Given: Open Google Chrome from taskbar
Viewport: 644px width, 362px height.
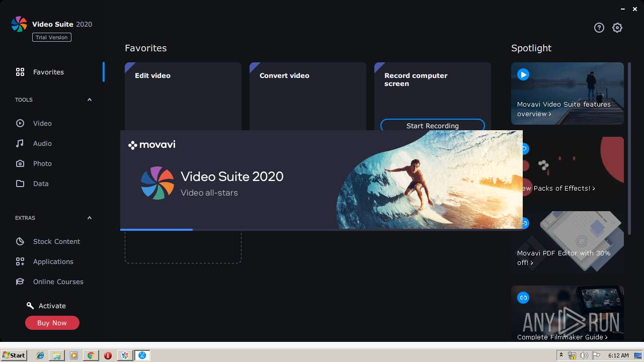Looking at the screenshot, I should point(91,355).
